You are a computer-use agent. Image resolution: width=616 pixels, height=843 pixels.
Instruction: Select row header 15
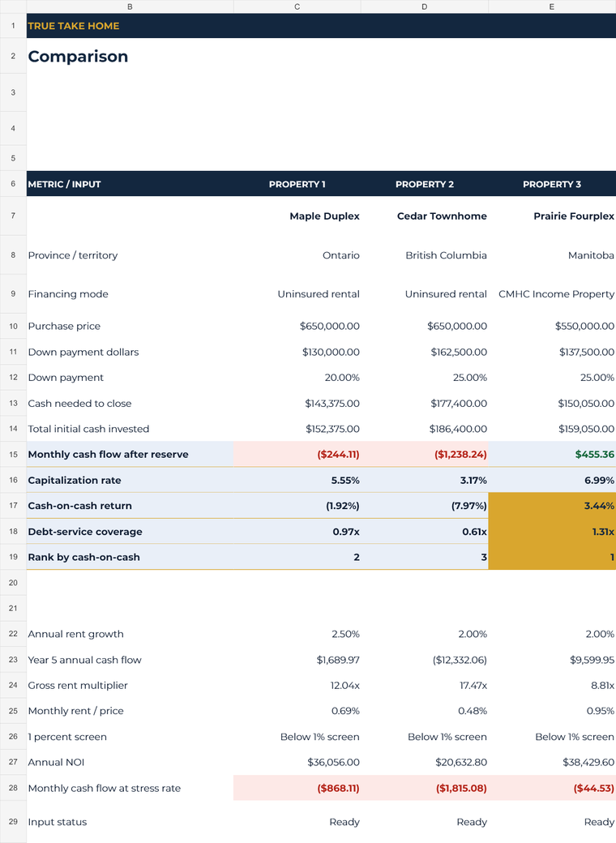[13, 454]
